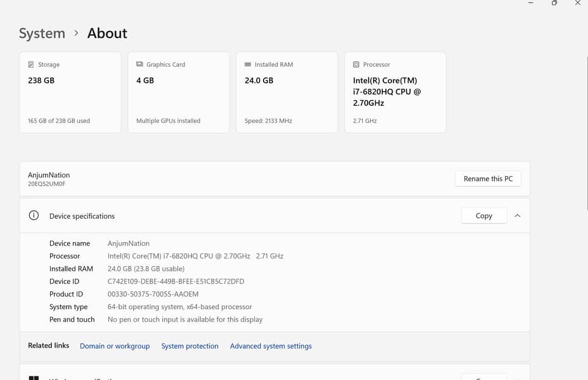This screenshot has height=380, width=588.
Task: Select the Device ID value C742E109-DEBE-449B
Action: coord(176,281)
